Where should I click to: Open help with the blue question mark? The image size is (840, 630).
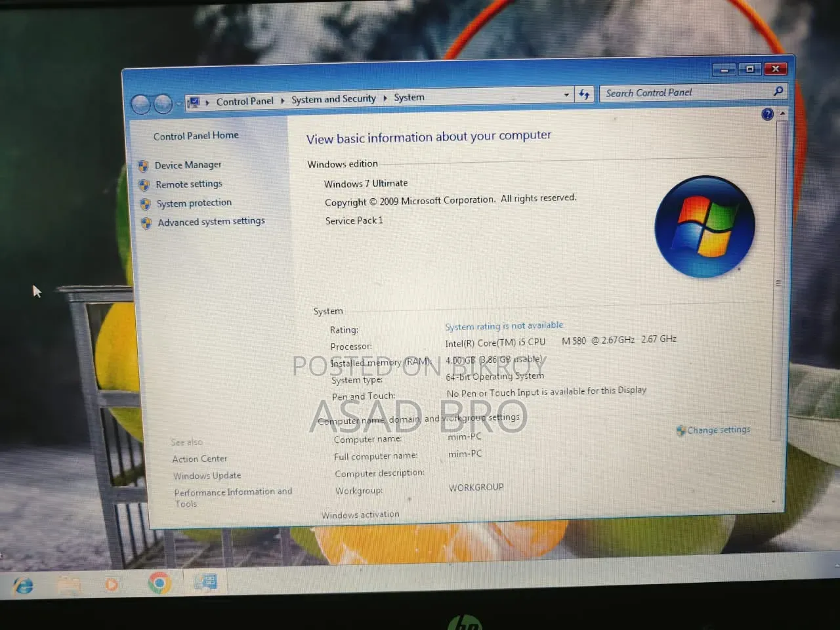pyautogui.click(x=767, y=114)
